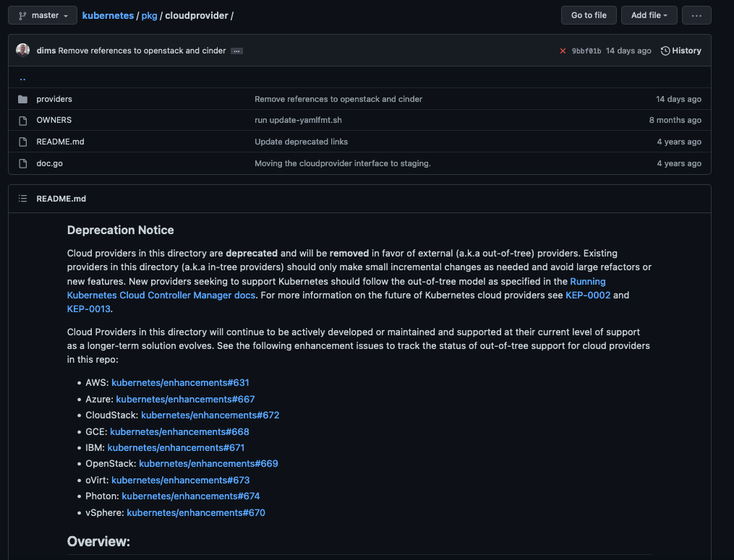Open the master branch dropdown

pos(43,15)
